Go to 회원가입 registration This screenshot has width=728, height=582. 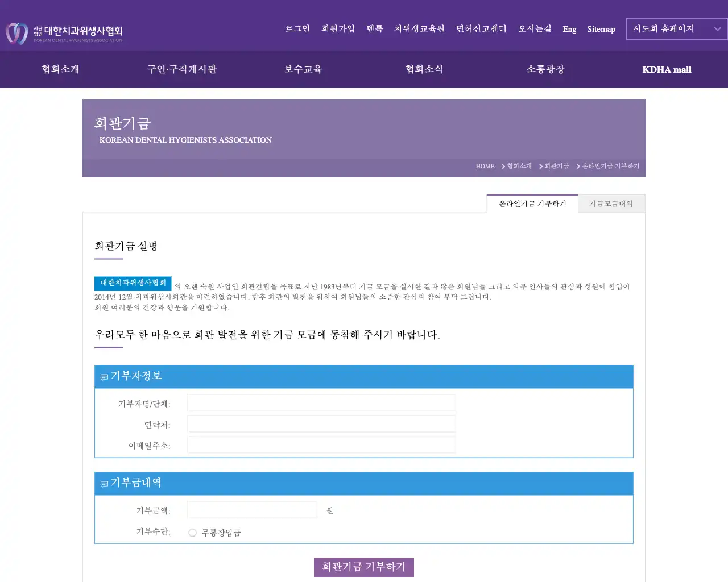coord(338,29)
